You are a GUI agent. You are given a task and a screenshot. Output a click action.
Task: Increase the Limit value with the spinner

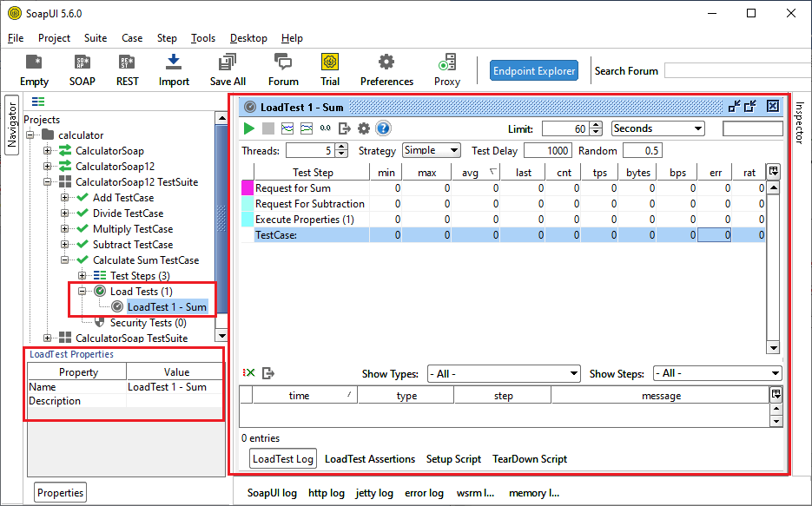point(597,124)
